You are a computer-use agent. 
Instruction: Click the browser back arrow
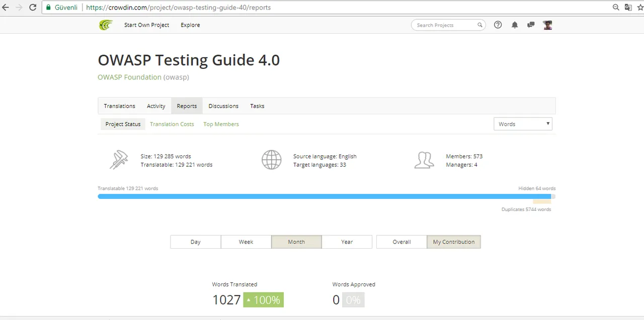click(x=6, y=8)
